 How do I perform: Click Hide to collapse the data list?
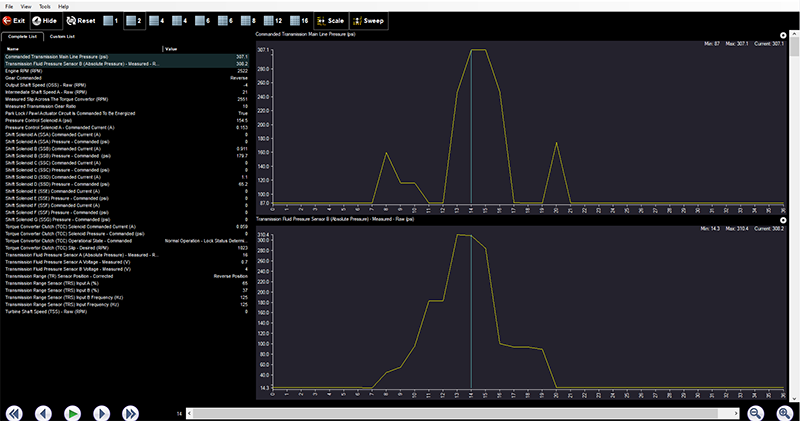click(44, 20)
